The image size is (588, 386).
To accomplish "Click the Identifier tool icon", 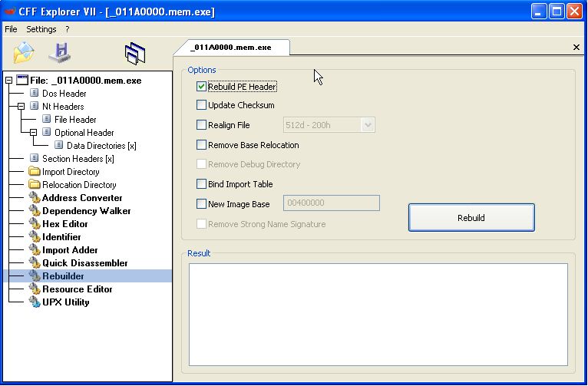I will click(x=35, y=237).
